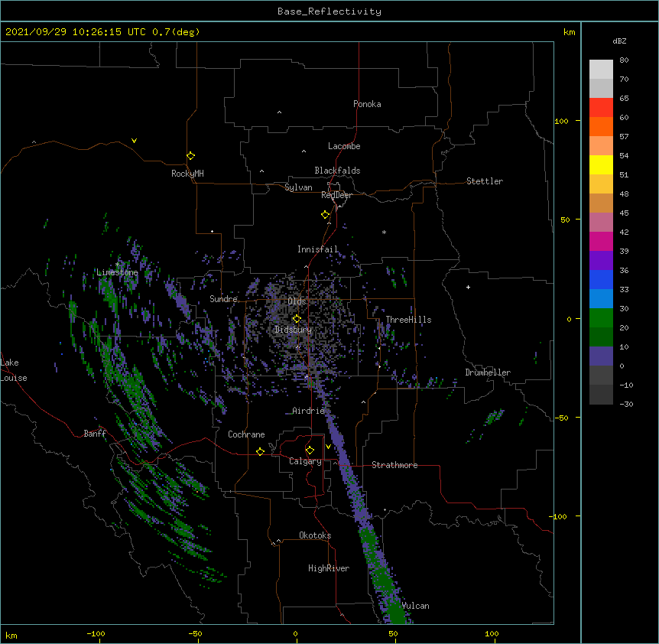
Task: Click the 0 tick label on bottom axis
Action: pos(295,633)
